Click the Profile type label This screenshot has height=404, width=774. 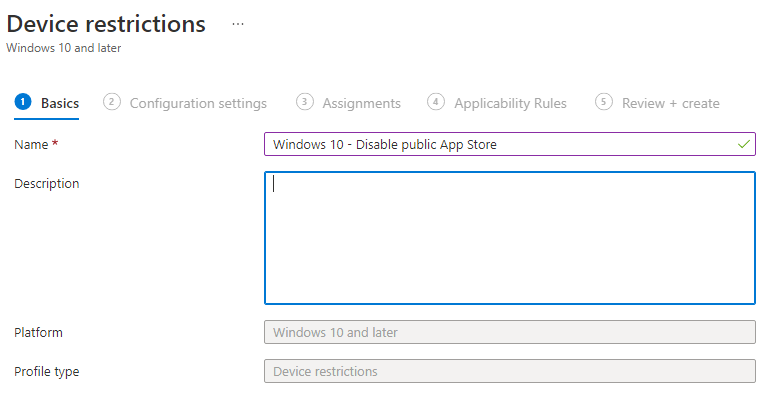click(47, 371)
